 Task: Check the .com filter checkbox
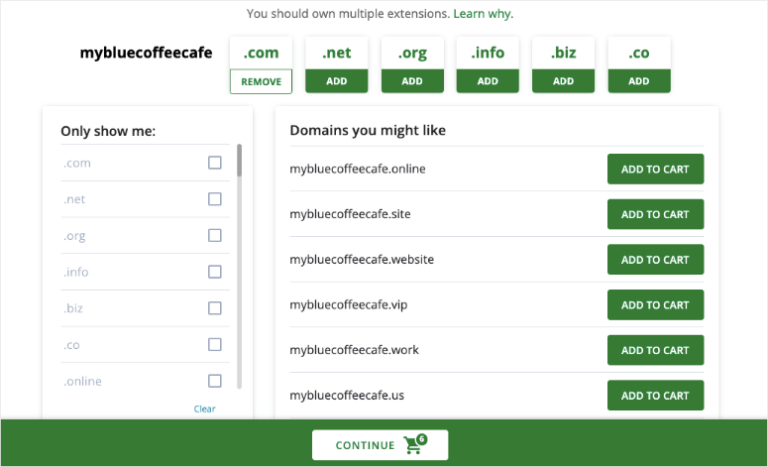215,163
